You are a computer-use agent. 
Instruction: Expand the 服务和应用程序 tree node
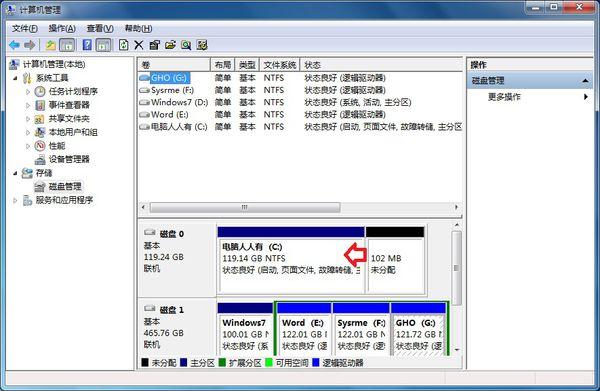(x=15, y=200)
